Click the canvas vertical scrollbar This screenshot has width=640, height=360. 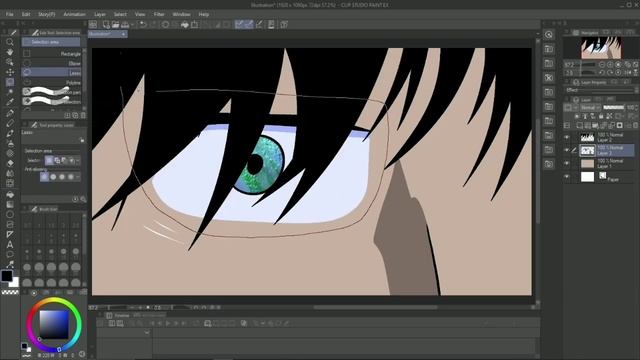538,171
